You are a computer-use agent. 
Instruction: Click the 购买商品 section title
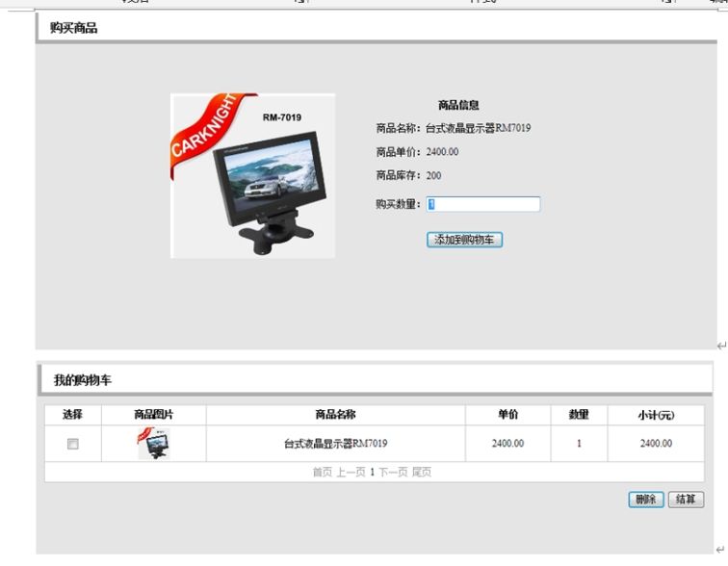(x=74, y=28)
